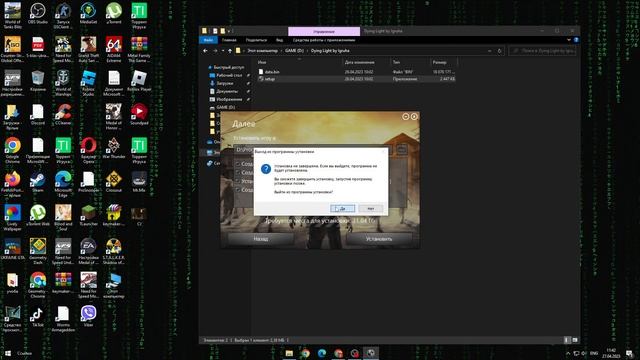Select World of Tanks Blitz desktop icon
Screen dimensions: 640x360
[13, 16]
